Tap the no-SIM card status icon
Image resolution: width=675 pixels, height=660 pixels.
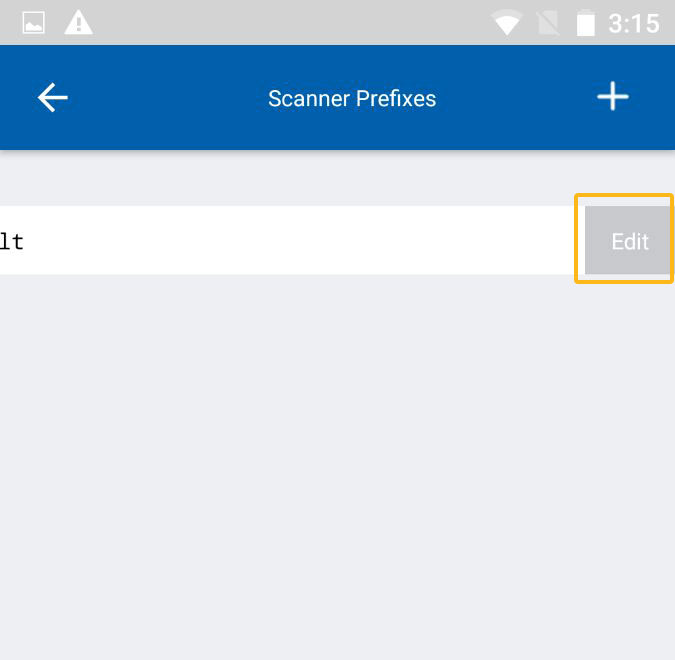(x=548, y=23)
